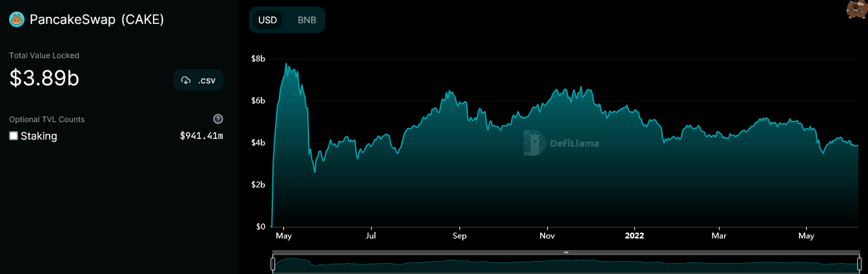
Task: Click the avatar icon in the top corner
Action: [857, 10]
